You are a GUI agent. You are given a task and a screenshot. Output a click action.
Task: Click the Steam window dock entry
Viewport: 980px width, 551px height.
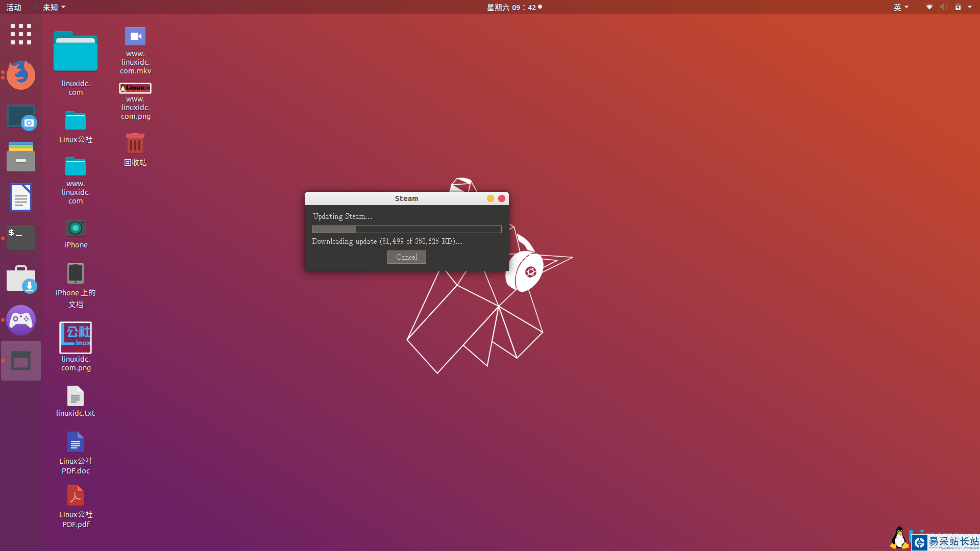21,361
